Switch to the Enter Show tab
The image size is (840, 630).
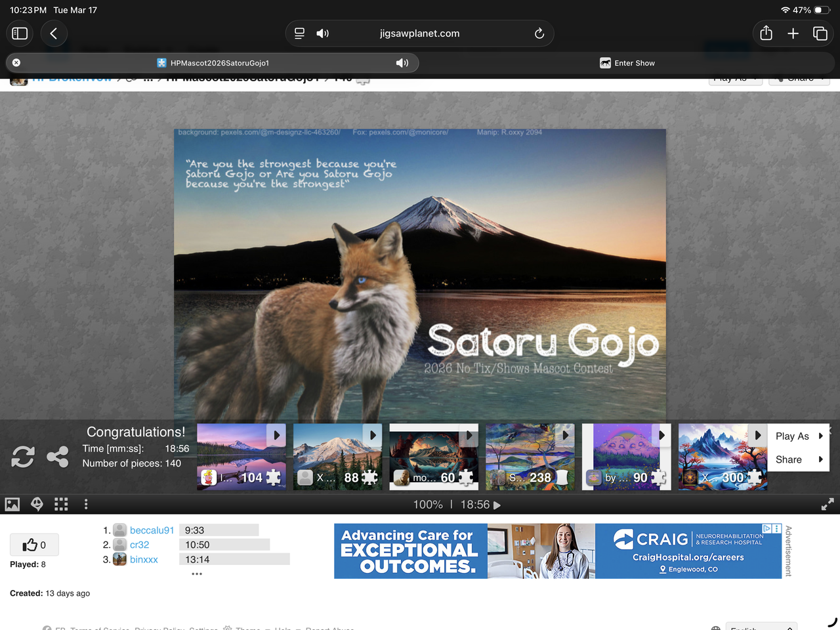click(627, 63)
